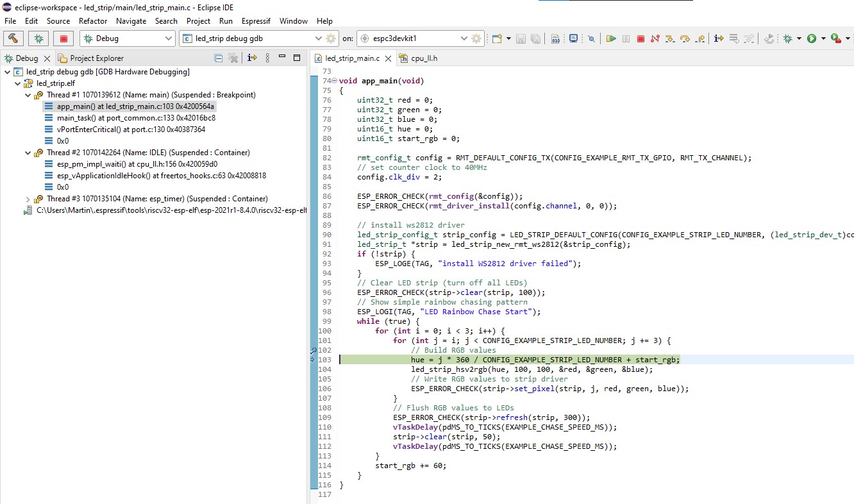The height and width of the screenshot is (504, 854).
Task: Click the red Stop button in launch bar
Action: 63,38
